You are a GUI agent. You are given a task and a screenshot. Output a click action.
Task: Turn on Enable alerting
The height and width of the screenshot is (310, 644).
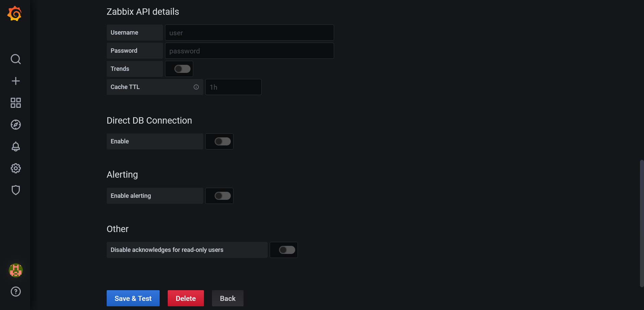click(219, 195)
